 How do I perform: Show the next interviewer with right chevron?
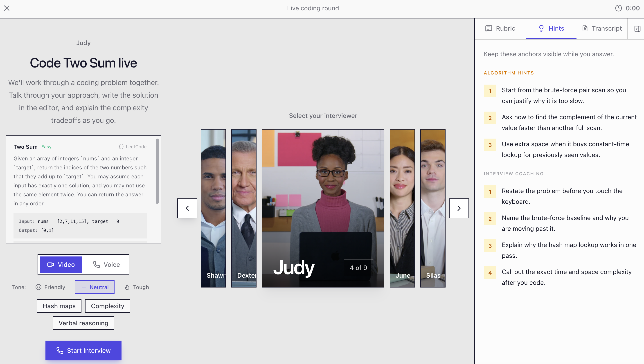(x=459, y=208)
